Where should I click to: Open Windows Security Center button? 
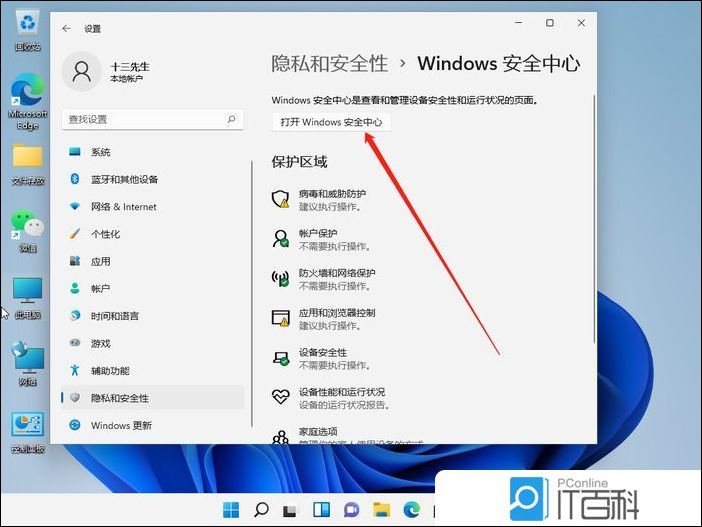[331, 122]
